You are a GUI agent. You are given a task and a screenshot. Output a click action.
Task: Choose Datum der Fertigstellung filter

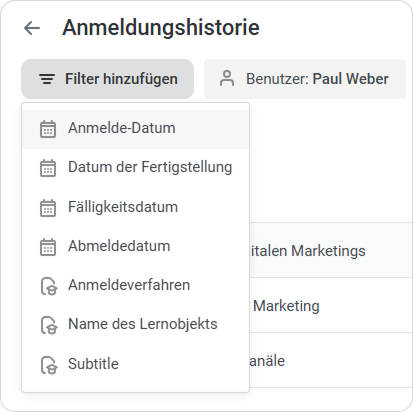(136, 168)
